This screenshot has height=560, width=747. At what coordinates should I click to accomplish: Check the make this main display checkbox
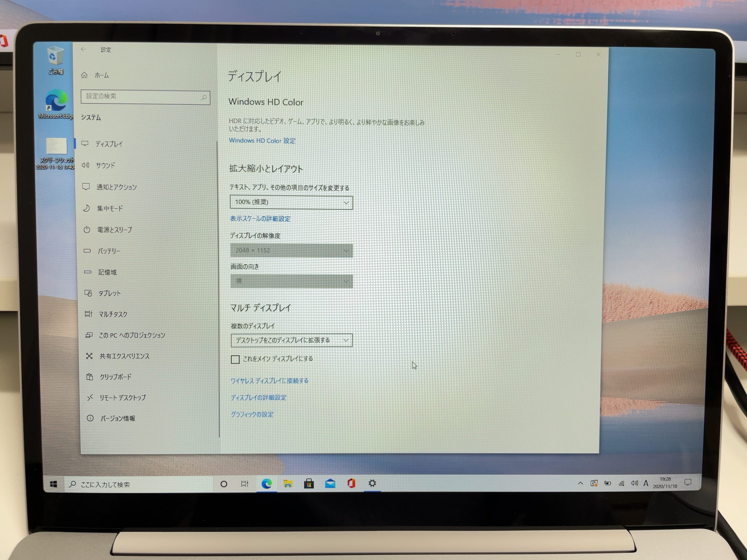(x=235, y=359)
